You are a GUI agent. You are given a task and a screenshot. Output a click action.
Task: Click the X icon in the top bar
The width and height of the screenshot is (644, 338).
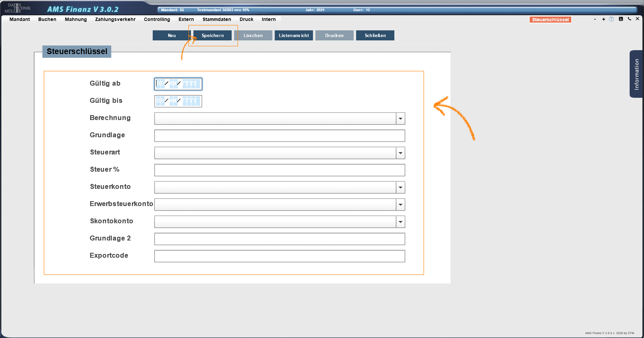[637, 19]
